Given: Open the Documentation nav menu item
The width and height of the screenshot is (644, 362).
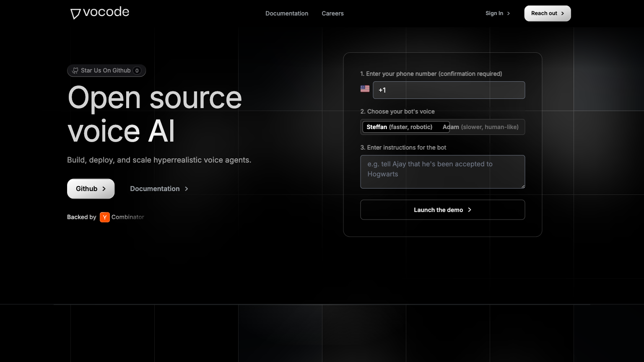Looking at the screenshot, I should coord(287,13).
